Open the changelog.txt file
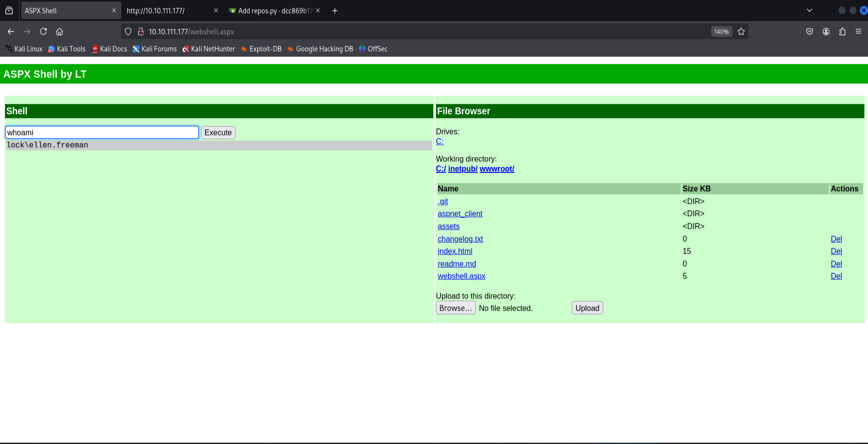The image size is (868, 444). (460, 239)
